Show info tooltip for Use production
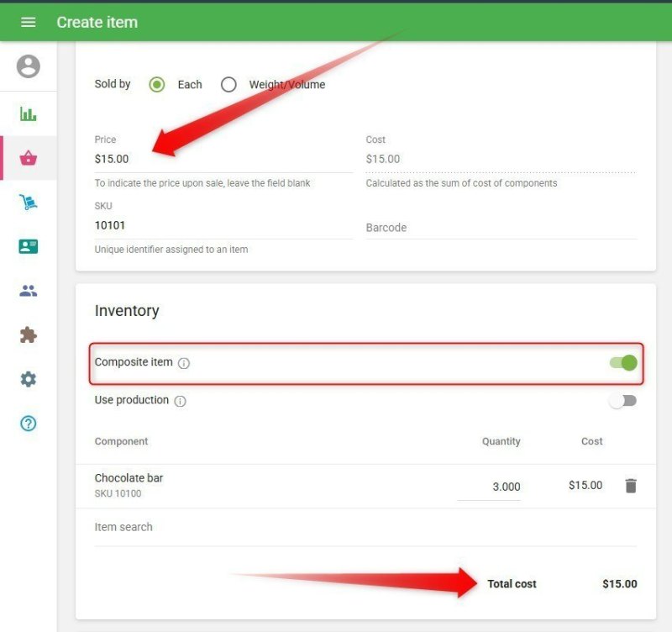Screen dimensions: 672x632 click(180, 401)
